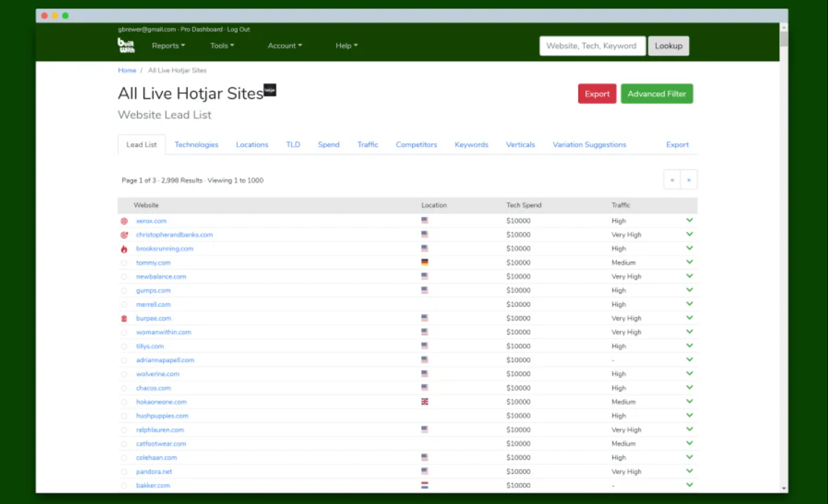Click US flag in newbalance.com row

click(x=425, y=276)
